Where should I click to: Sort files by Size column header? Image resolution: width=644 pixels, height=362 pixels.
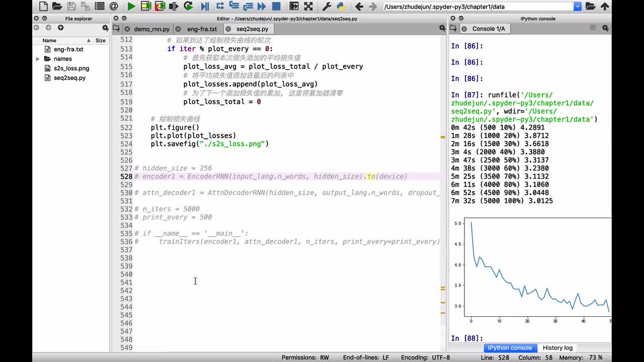(x=101, y=40)
